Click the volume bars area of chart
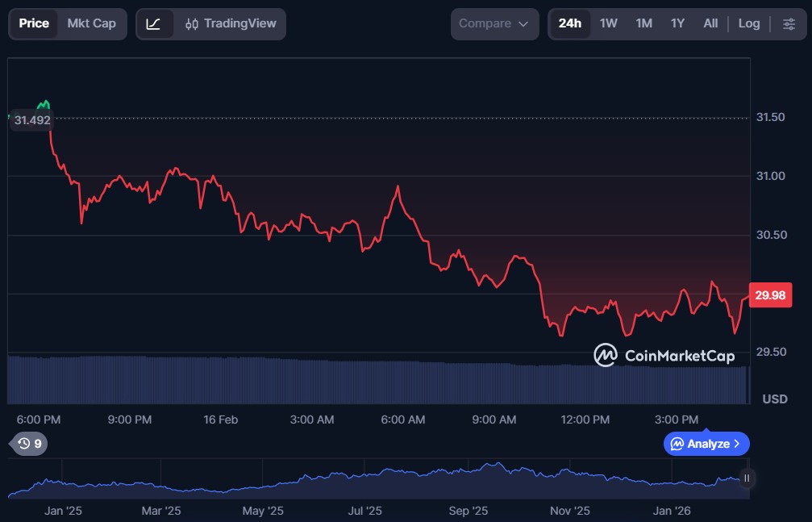 click(x=379, y=381)
